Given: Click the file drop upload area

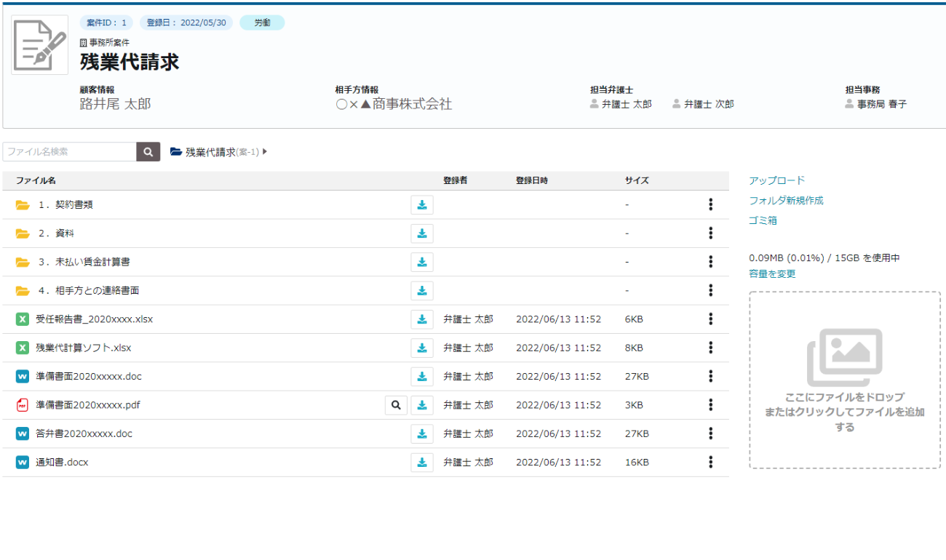Looking at the screenshot, I should tap(844, 380).
